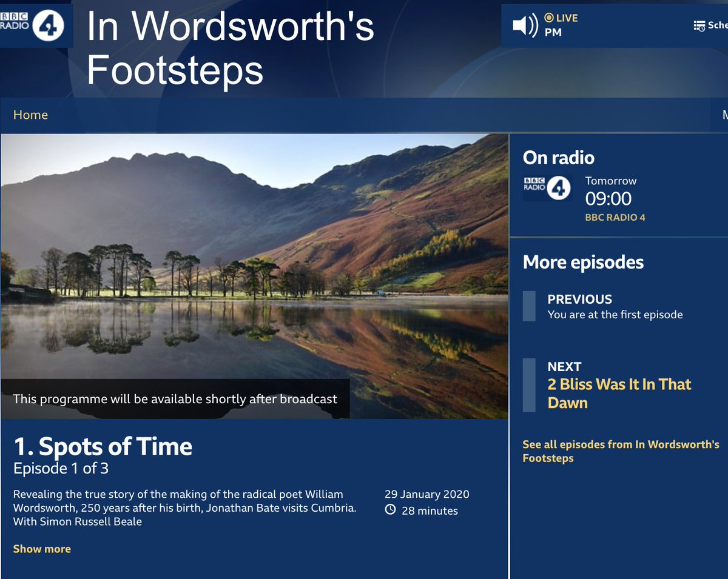The image size is (728, 579).
Task: Click the speaker volume icon
Action: (525, 25)
